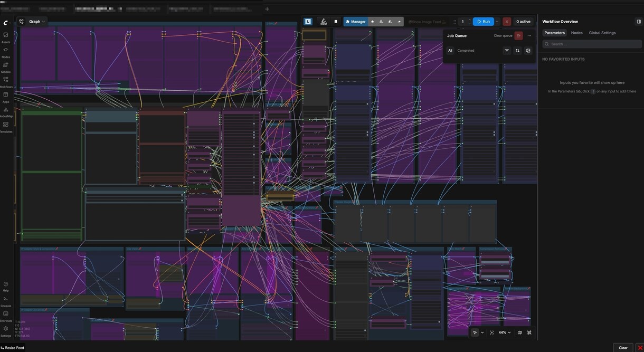Select the Completed tab in Job Queue

coord(466,51)
